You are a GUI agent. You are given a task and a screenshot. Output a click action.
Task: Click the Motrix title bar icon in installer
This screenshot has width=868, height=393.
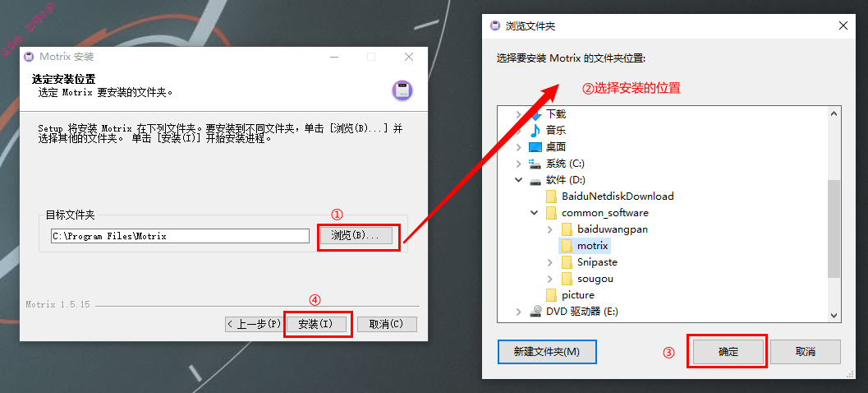coord(30,57)
